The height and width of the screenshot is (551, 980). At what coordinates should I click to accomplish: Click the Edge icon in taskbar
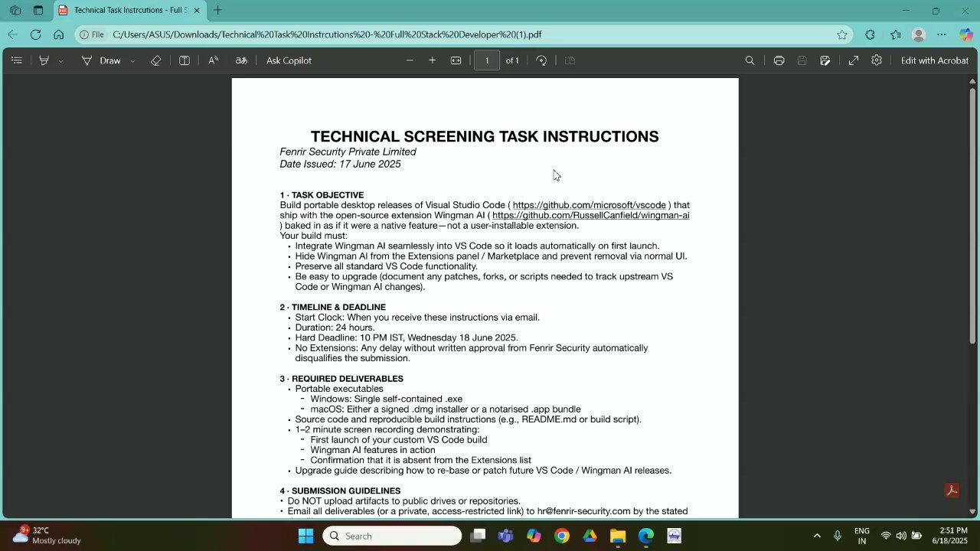[646, 536]
